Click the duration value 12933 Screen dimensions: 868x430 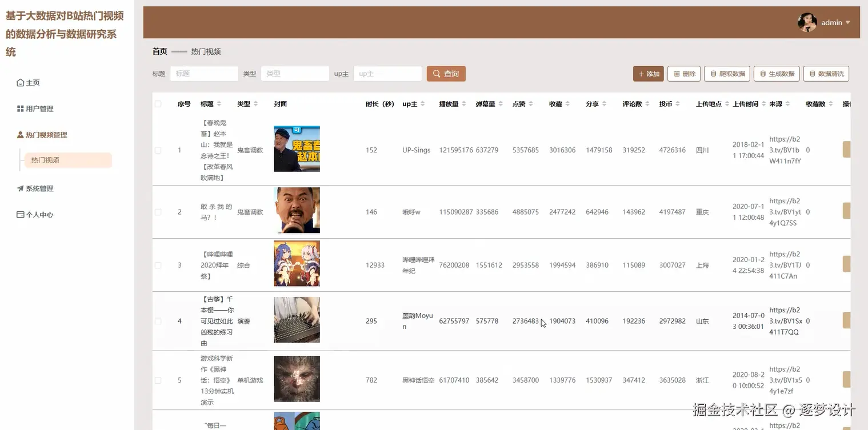[375, 265]
